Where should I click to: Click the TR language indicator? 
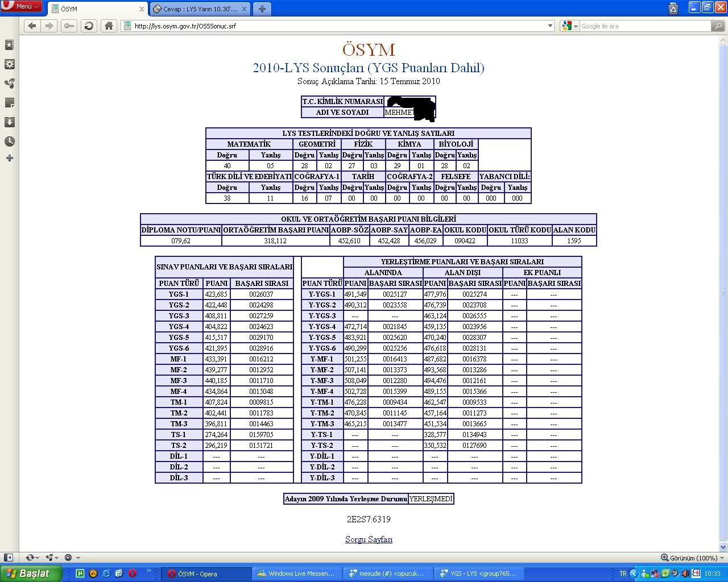point(623,573)
